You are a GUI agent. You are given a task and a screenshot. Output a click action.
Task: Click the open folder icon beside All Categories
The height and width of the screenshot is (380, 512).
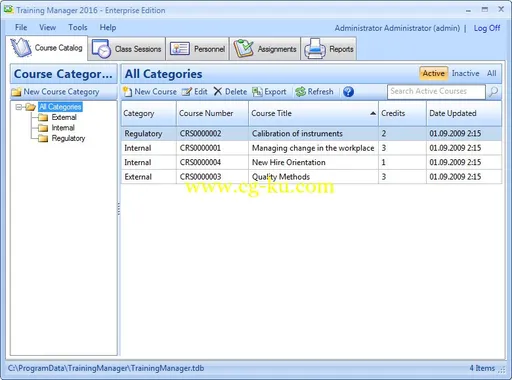click(30, 107)
